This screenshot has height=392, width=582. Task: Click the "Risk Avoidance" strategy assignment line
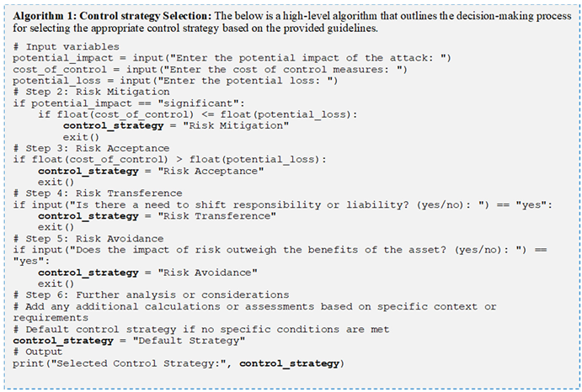tap(148, 272)
